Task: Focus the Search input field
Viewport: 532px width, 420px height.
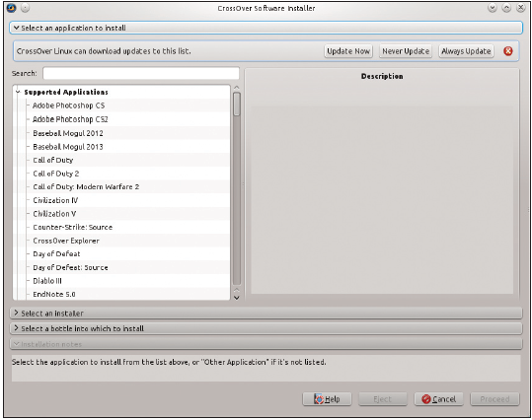Action: 141,73
